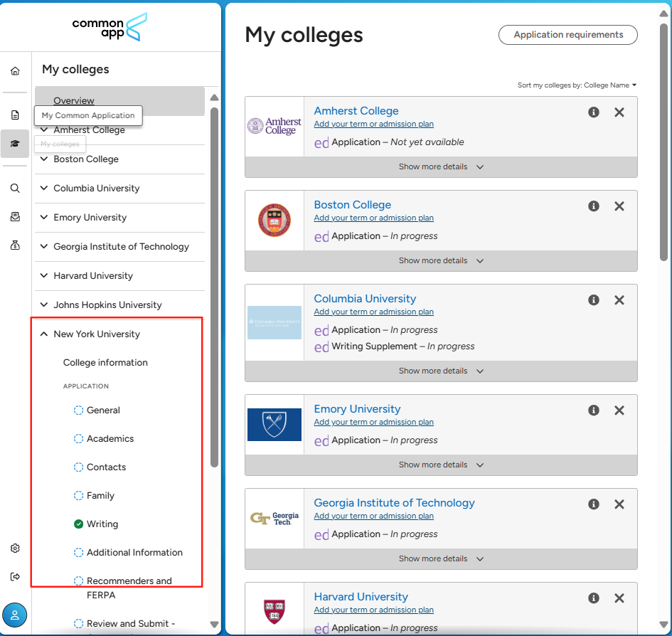Click the home icon in left sidebar
This screenshot has height=636, width=672.
pos(15,71)
